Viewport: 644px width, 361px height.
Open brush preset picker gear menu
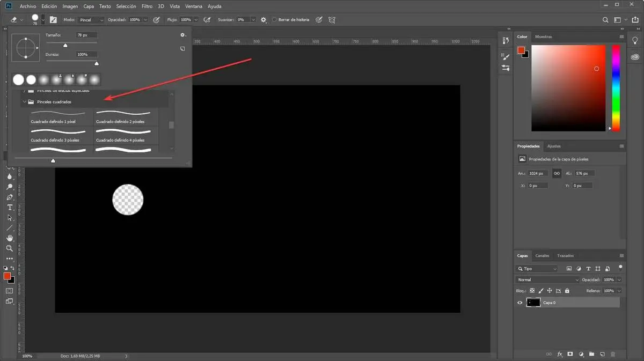(x=182, y=35)
